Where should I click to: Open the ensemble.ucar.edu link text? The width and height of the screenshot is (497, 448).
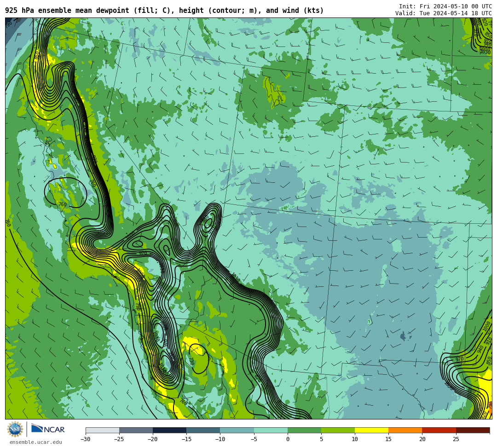pos(35,442)
